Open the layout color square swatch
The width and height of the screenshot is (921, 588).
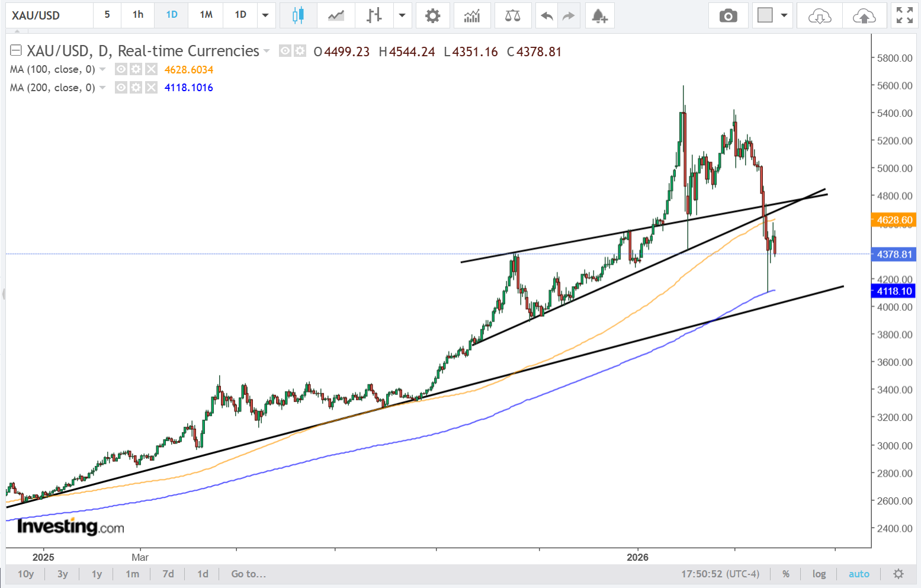[x=765, y=15]
